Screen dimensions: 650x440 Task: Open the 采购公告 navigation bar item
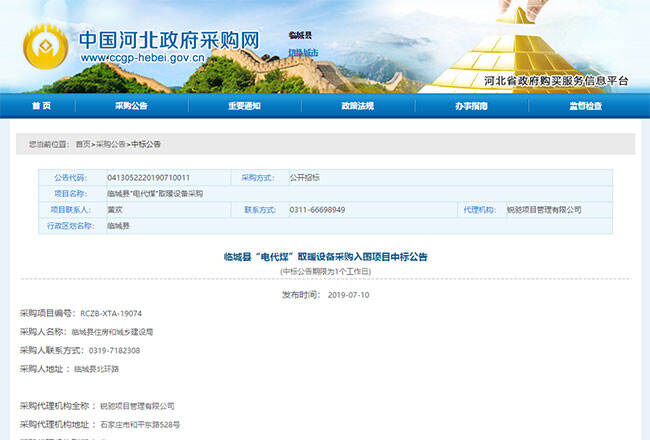click(x=131, y=106)
